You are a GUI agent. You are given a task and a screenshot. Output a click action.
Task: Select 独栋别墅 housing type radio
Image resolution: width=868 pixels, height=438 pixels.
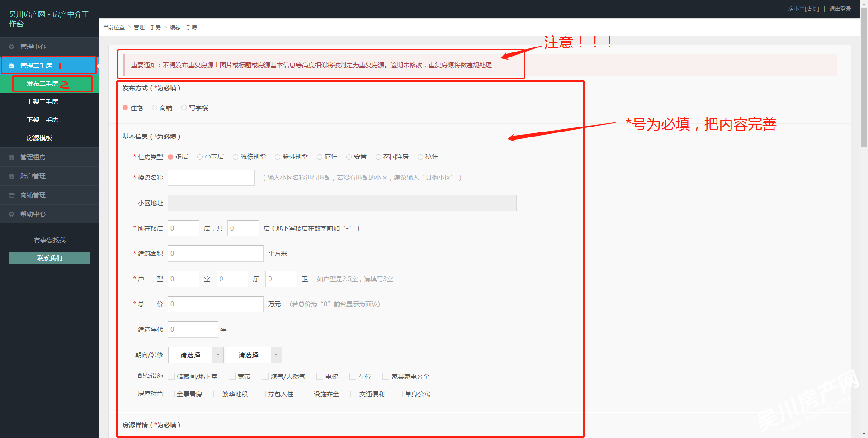coord(236,157)
